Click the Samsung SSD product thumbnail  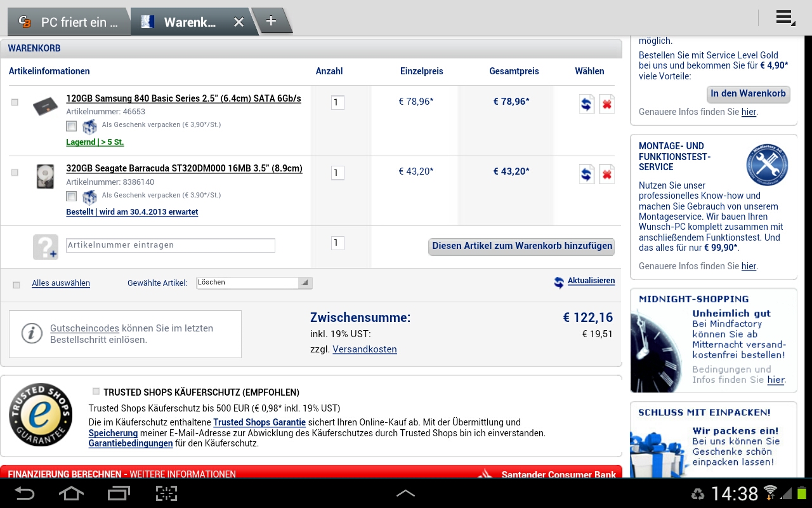(x=45, y=106)
